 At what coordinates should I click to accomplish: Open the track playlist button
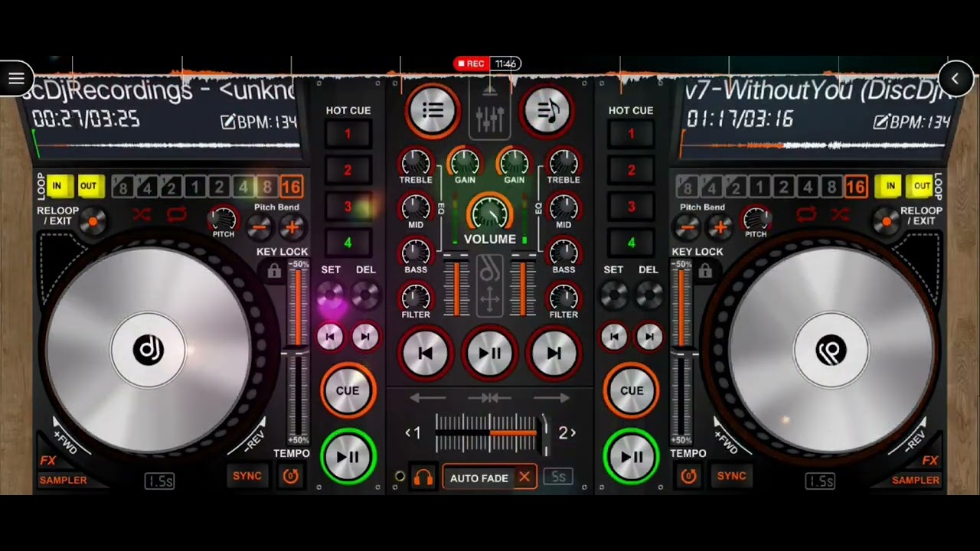point(433,111)
